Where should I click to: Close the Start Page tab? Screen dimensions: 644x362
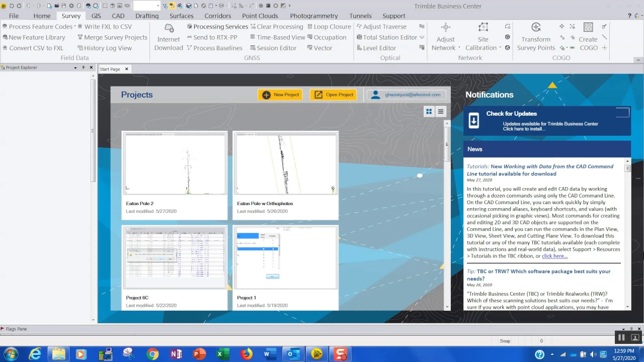tap(126, 69)
